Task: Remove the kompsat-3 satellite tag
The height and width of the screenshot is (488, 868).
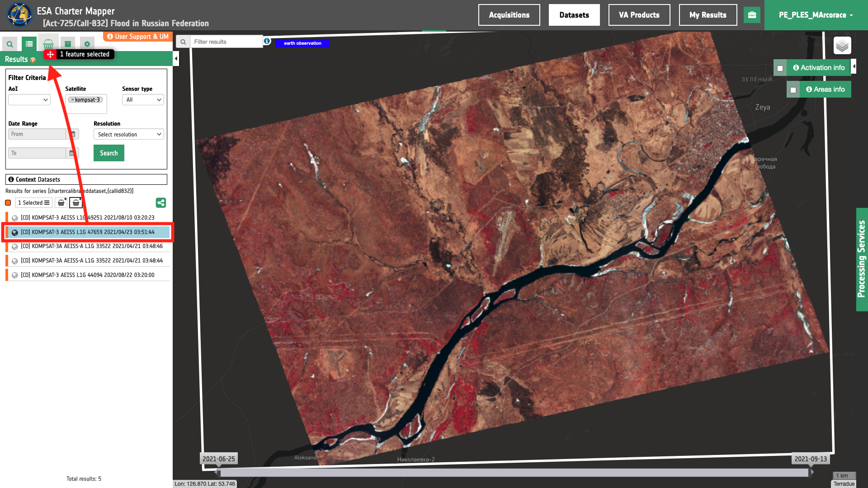Action: pyautogui.click(x=72, y=100)
